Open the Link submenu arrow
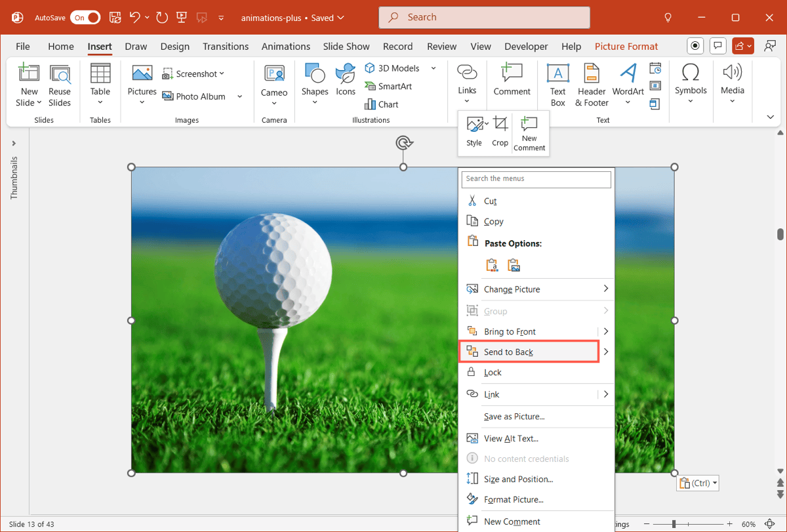This screenshot has width=787, height=532. click(x=606, y=394)
